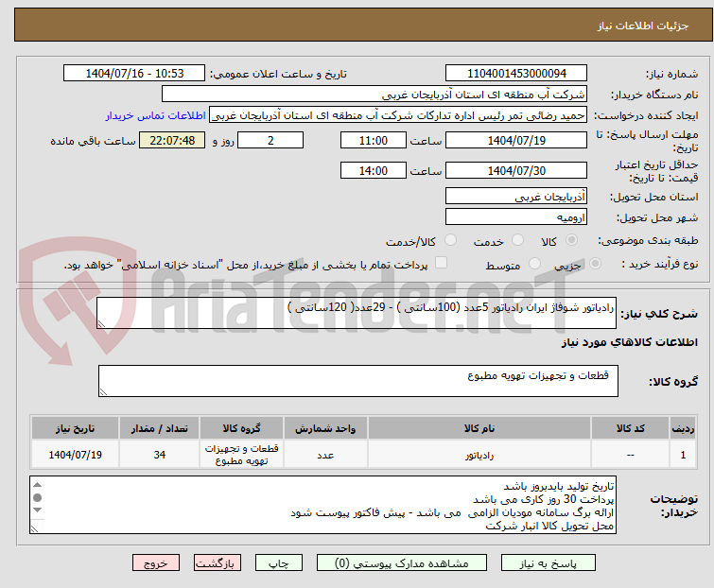Click the تاریخ نیاز column header
The width and height of the screenshot is (714, 588).
pos(75,428)
